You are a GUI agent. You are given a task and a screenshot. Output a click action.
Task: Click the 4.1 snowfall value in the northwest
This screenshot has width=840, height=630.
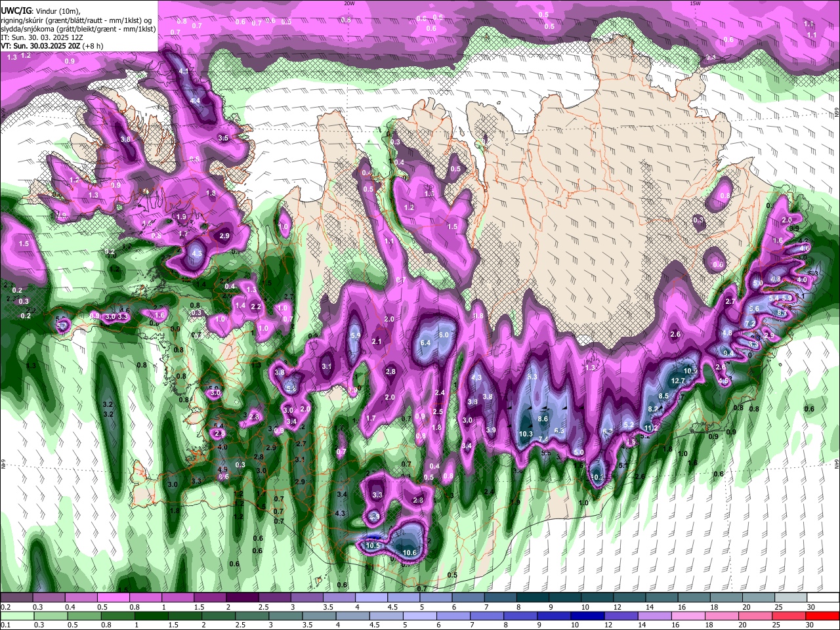tap(184, 71)
